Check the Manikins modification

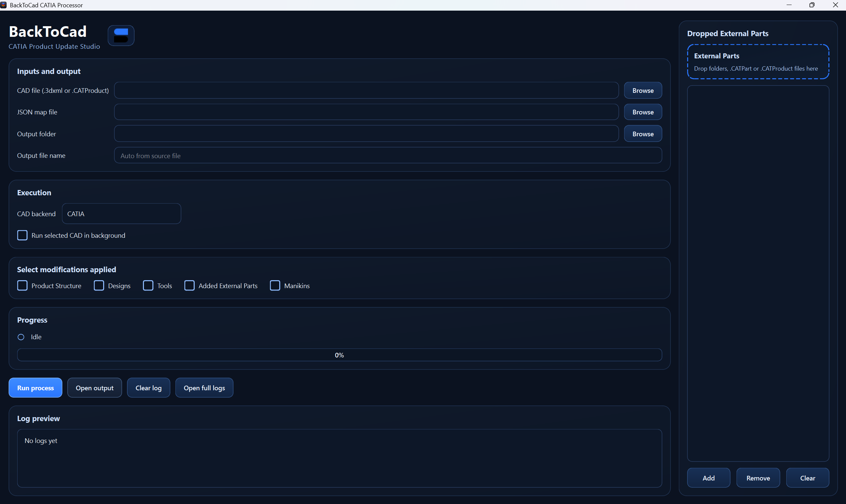tap(275, 285)
